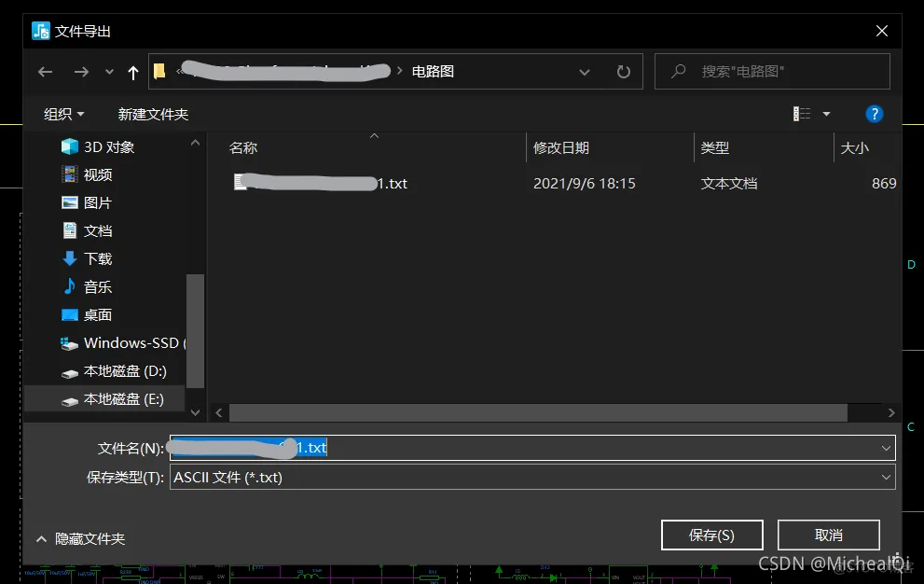
Task: Sort files by 类型 column
Action: point(715,147)
